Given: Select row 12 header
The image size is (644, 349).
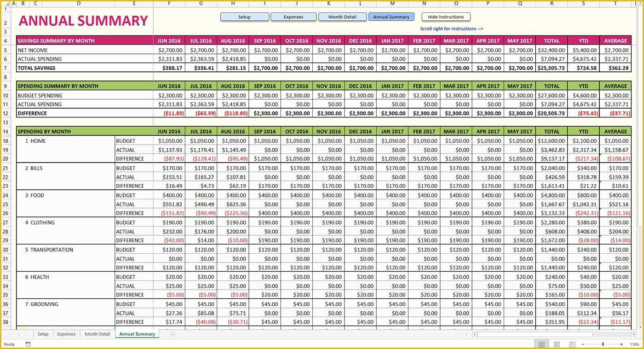Looking at the screenshot, I should click(x=6, y=113).
